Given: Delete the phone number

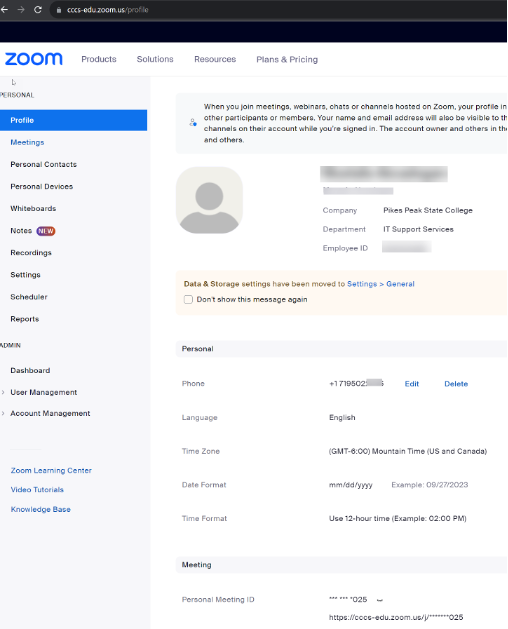Looking at the screenshot, I should 456,384.
